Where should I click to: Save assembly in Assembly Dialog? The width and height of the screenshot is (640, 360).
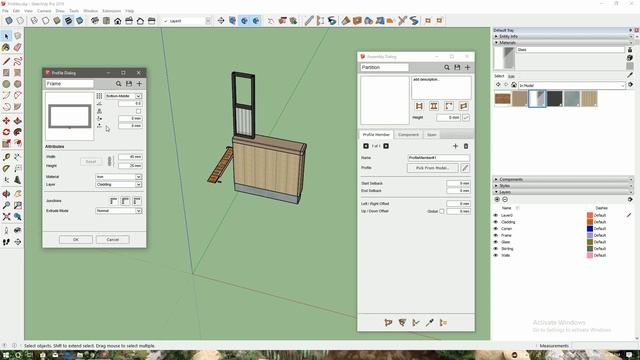click(x=457, y=67)
